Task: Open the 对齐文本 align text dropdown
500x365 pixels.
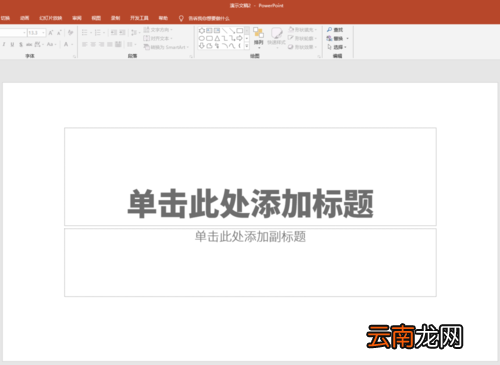Action: 158,38
